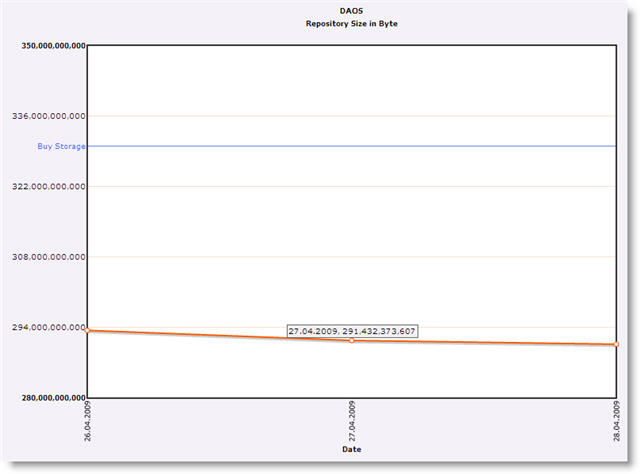The image size is (640, 474).
Task: Click the 28.04.2009 x-axis date label
Action: click(x=616, y=421)
